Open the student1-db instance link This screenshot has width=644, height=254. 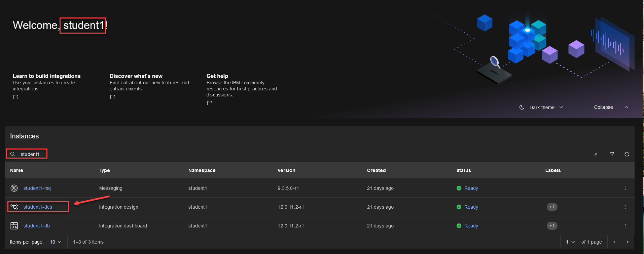(x=37, y=226)
